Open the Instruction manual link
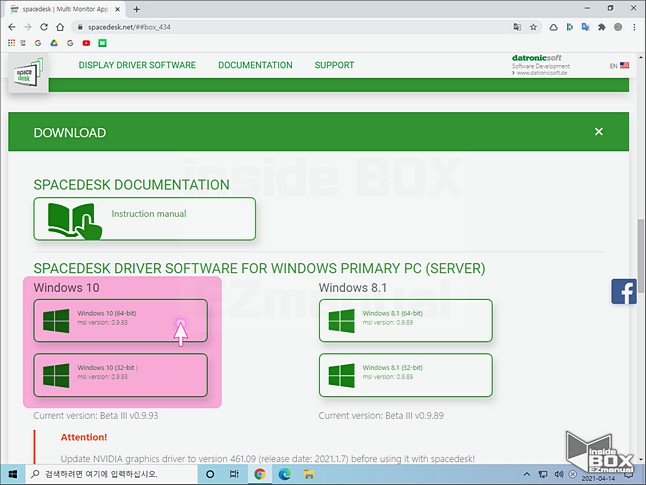This screenshot has height=485, width=646. (x=145, y=219)
